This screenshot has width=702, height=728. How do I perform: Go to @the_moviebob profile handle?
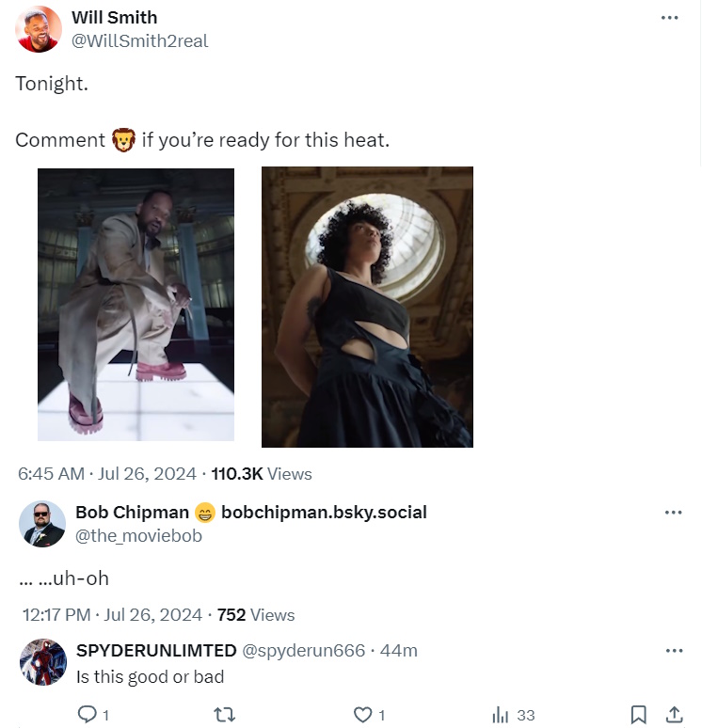[x=138, y=536]
